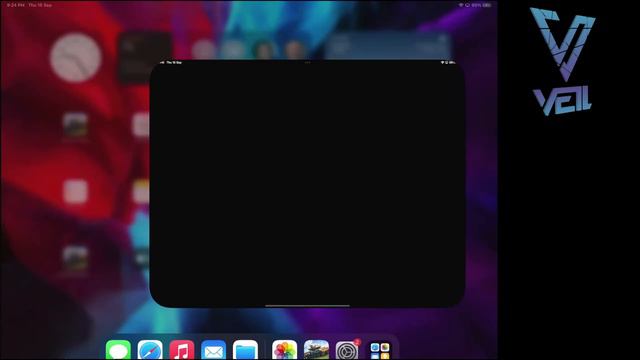640x360 pixels.
Task: Open the App Library in dock
Action: 380,350
